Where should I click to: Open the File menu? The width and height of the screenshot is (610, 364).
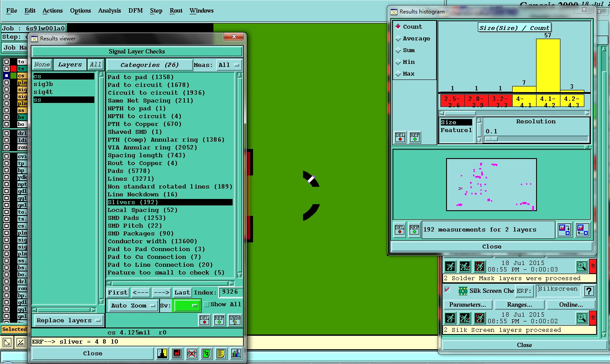pyautogui.click(x=12, y=10)
